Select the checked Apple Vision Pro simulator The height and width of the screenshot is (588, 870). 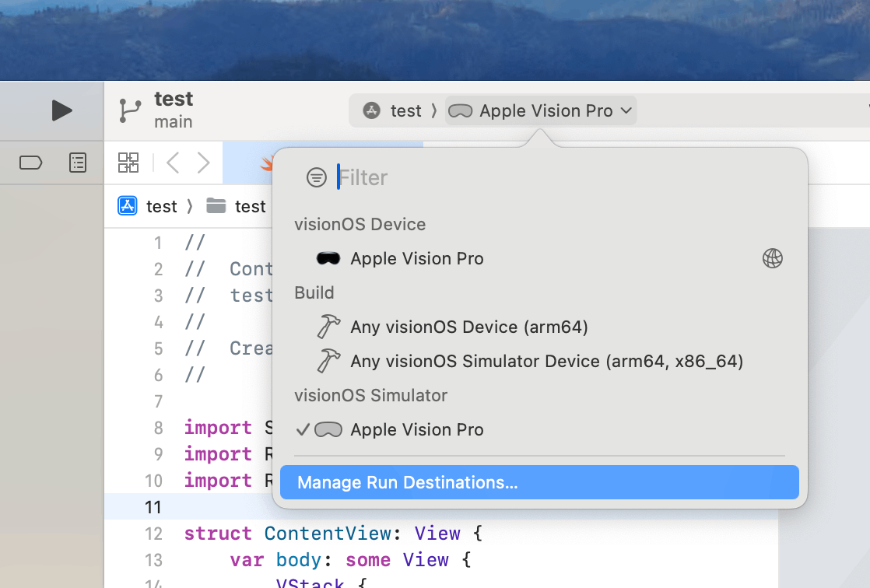click(418, 429)
